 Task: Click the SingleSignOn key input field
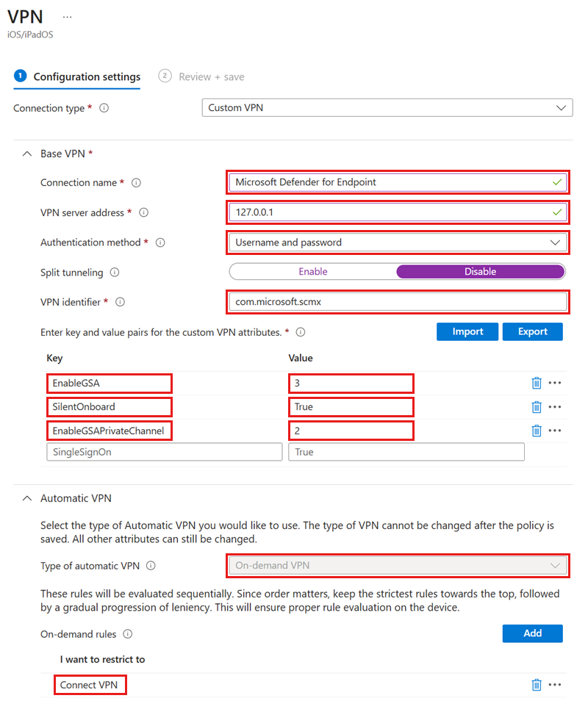164,451
